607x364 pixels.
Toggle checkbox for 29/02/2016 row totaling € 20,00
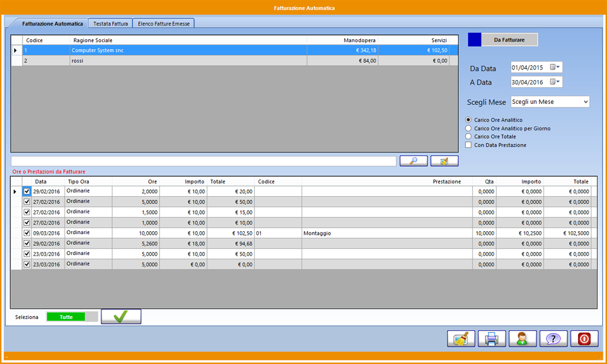pos(27,191)
